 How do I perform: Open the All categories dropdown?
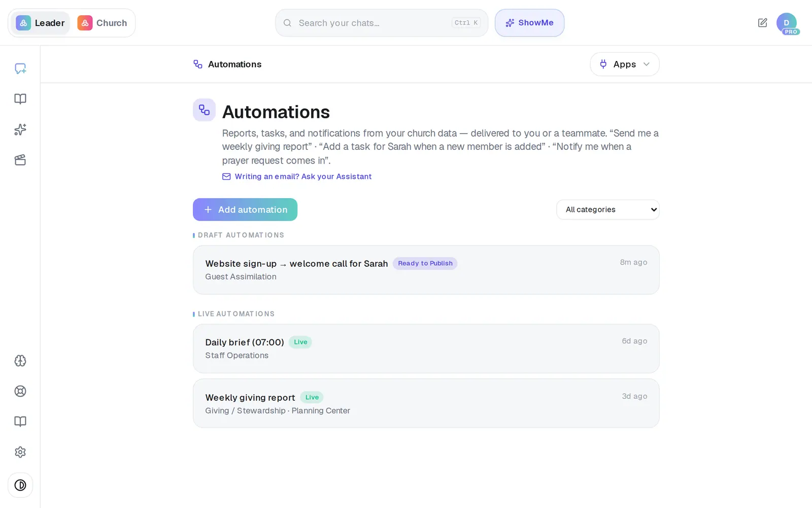click(607, 209)
